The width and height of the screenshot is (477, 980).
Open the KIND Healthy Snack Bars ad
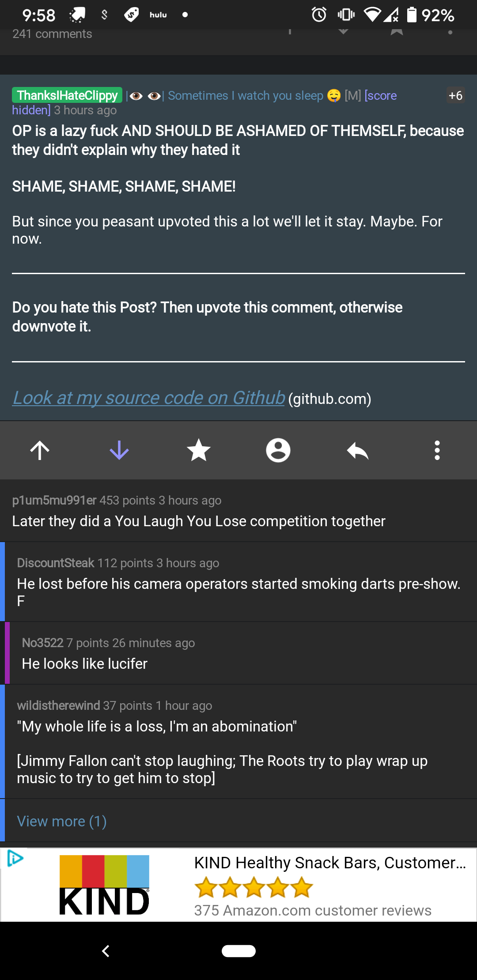click(329, 863)
